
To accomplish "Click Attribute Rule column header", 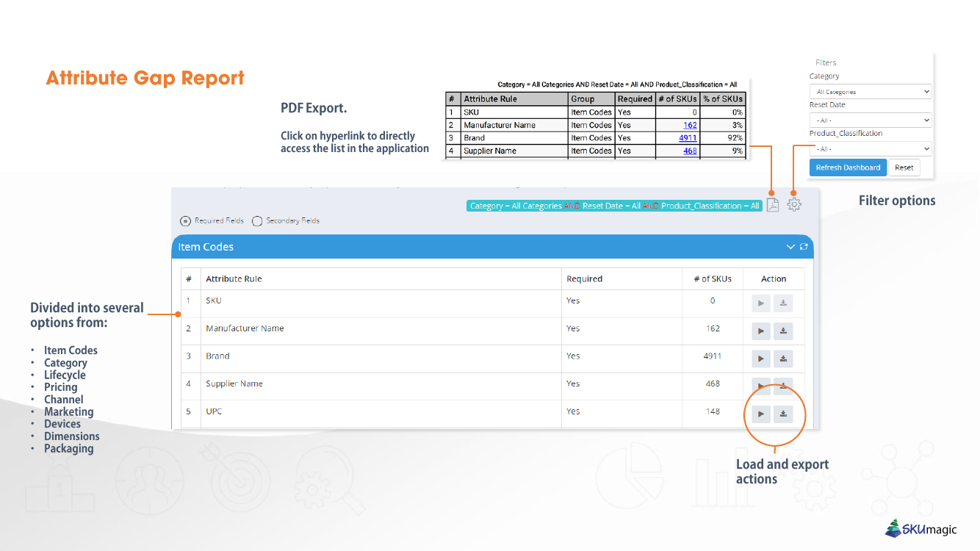I will pos(234,279).
